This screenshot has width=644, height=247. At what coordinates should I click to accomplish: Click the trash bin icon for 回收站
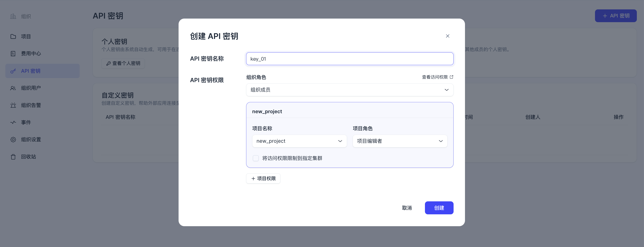coord(13,157)
